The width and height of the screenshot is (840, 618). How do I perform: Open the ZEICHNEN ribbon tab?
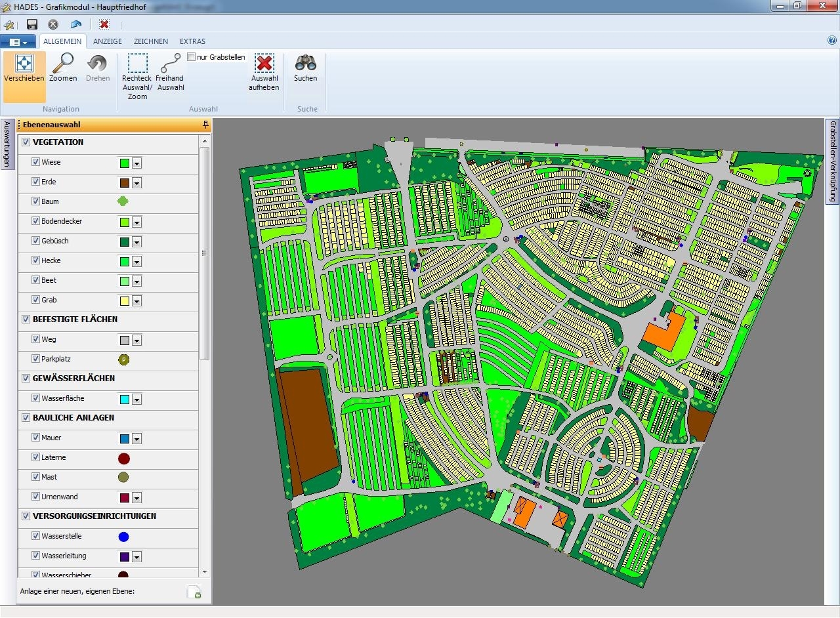click(x=151, y=41)
